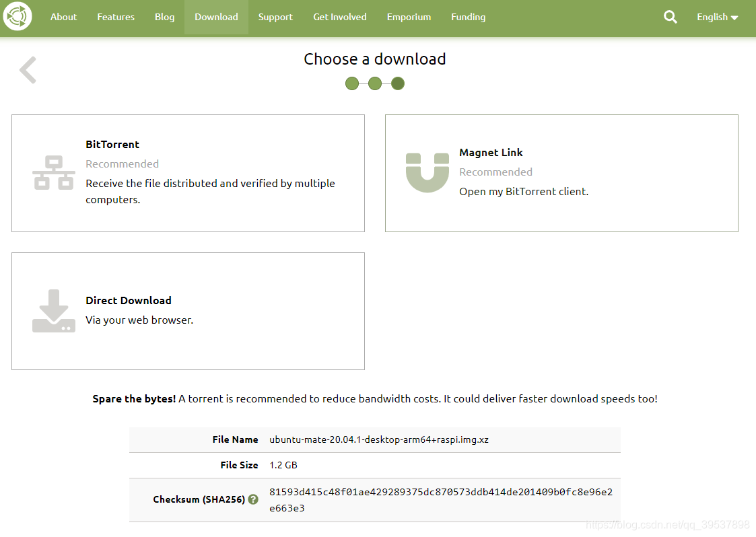Click the 'File Name' row label
The height and width of the screenshot is (537, 756).
[x=236, y=439]
